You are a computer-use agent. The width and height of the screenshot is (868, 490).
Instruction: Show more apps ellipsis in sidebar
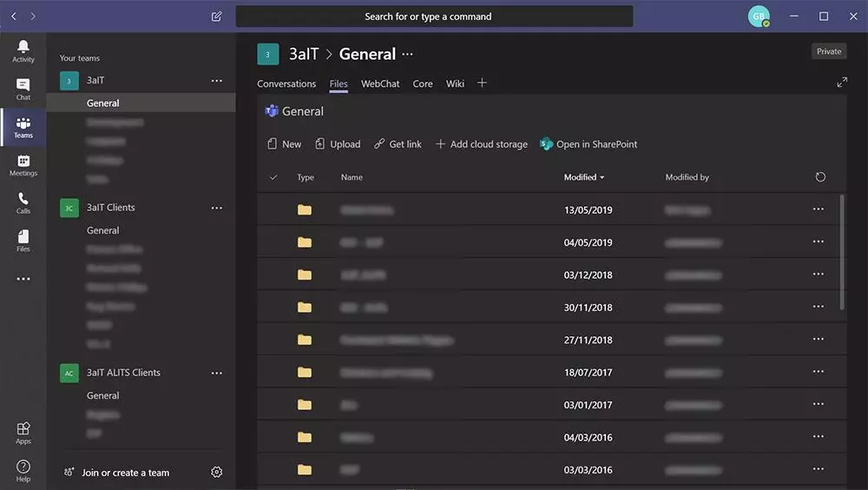[23, 279]
